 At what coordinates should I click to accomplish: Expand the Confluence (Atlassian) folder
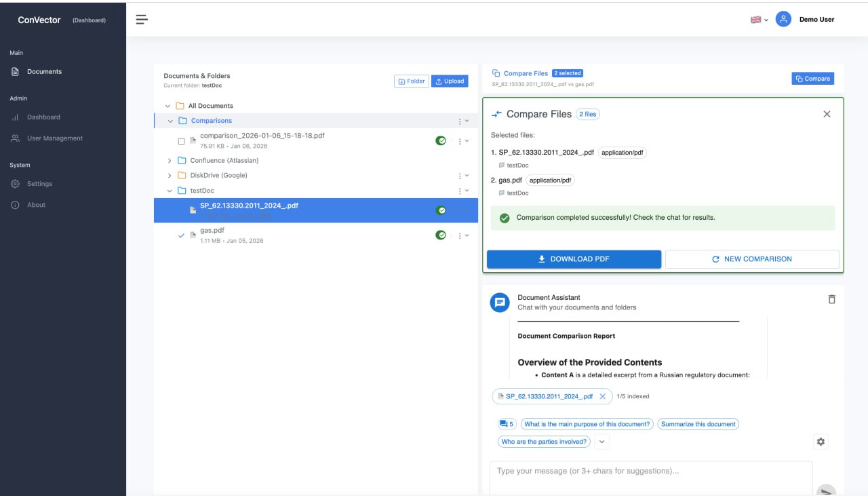pos(170,161)
